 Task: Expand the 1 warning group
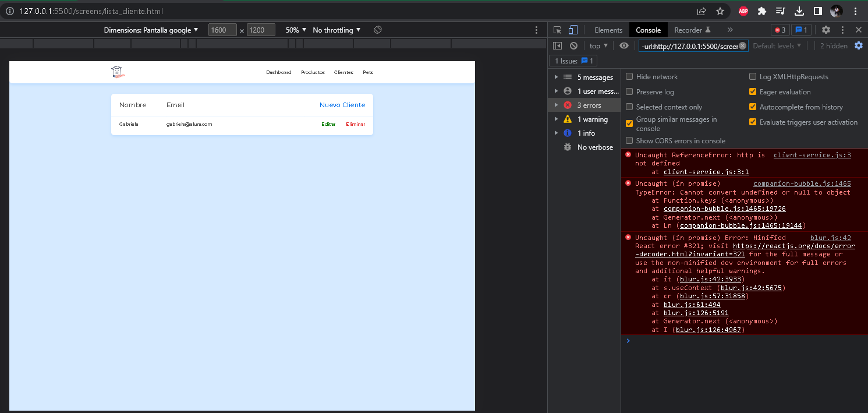[556, 119]
